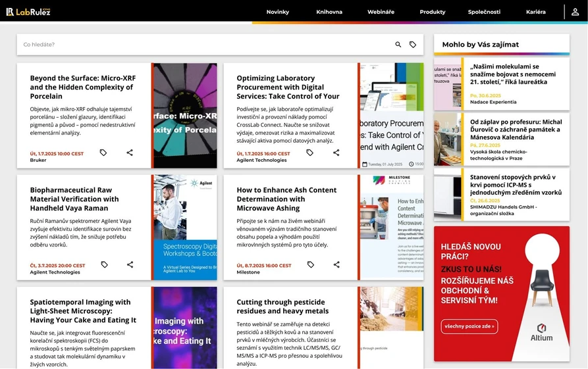The height and width of the screenshot is (369, 588).
Task: Open 'How to Enhance Ash Content Determination' title
Action: [286, 199]
